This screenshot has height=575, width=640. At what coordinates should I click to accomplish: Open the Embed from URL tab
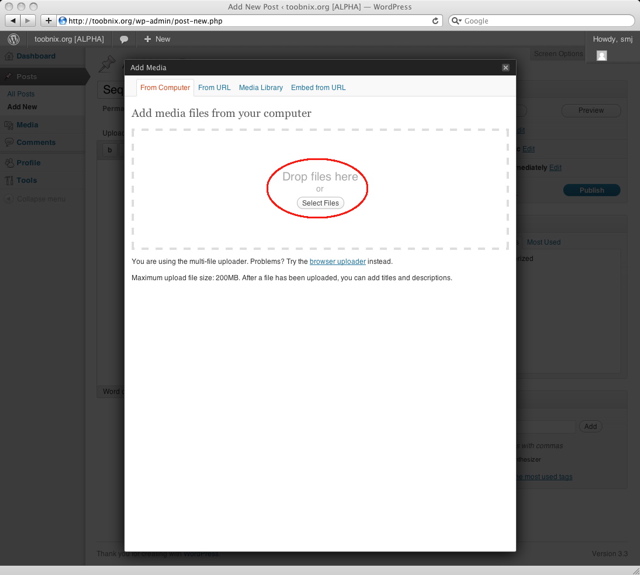pos(318,87)
